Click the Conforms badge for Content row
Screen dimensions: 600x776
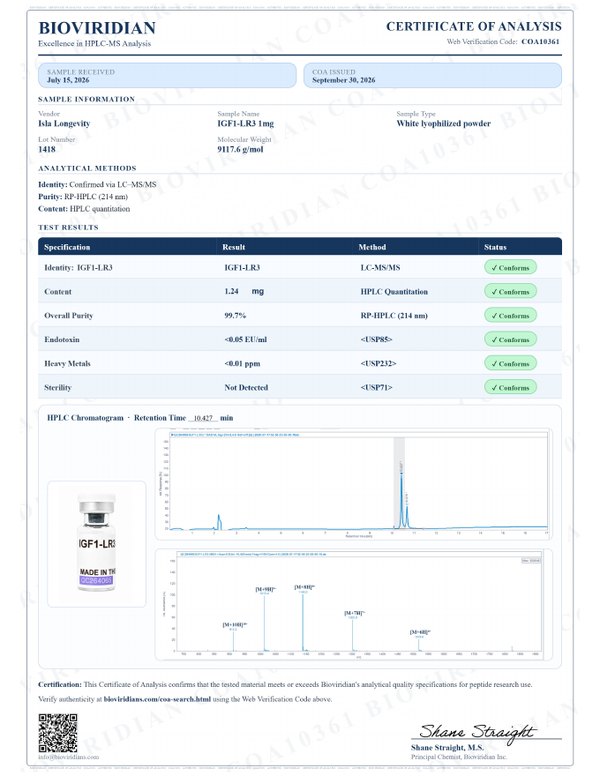(510, 291)
